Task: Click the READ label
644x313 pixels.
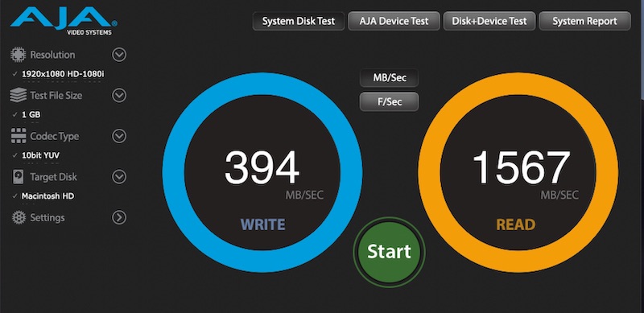Action: 516,224
